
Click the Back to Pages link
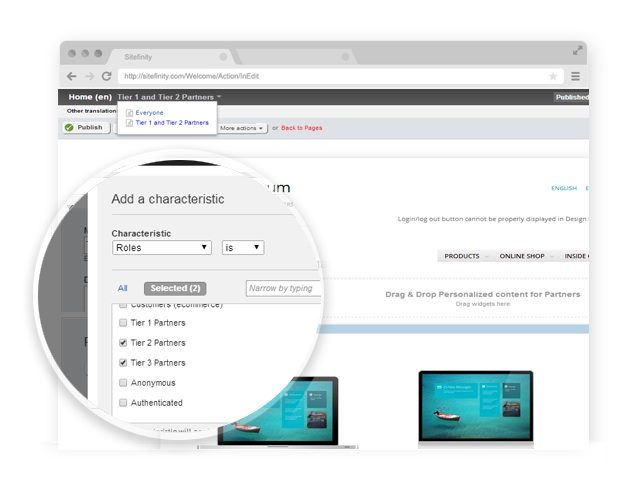pyautogui.click(x=301, y=128)
